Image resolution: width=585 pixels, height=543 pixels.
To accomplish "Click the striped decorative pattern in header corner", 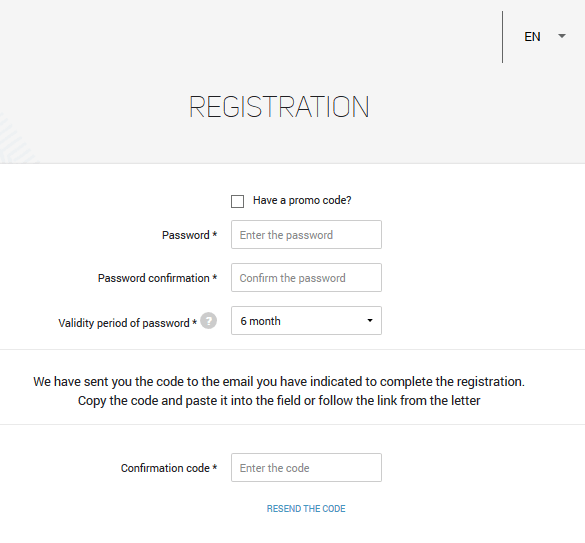I will (x=15, y=138).
